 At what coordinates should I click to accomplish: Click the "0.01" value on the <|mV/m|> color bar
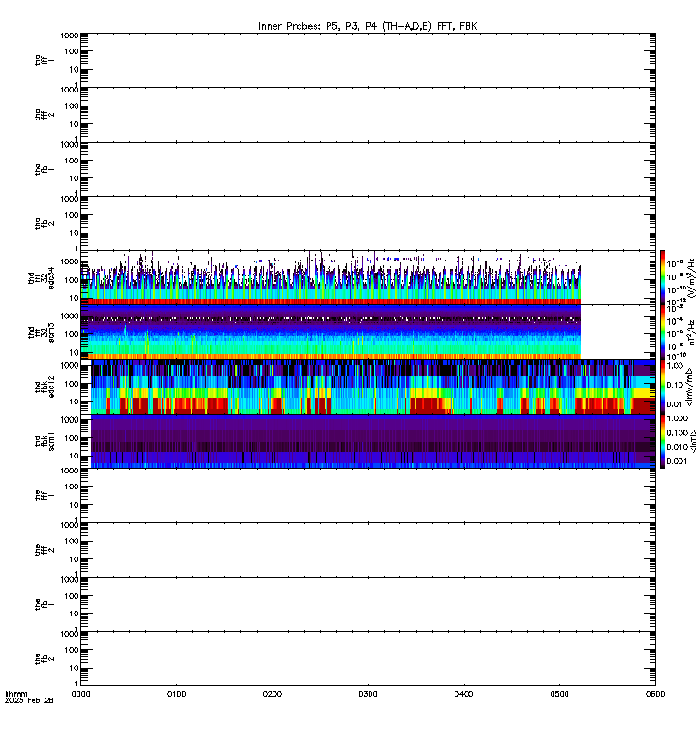pos(675,404)
